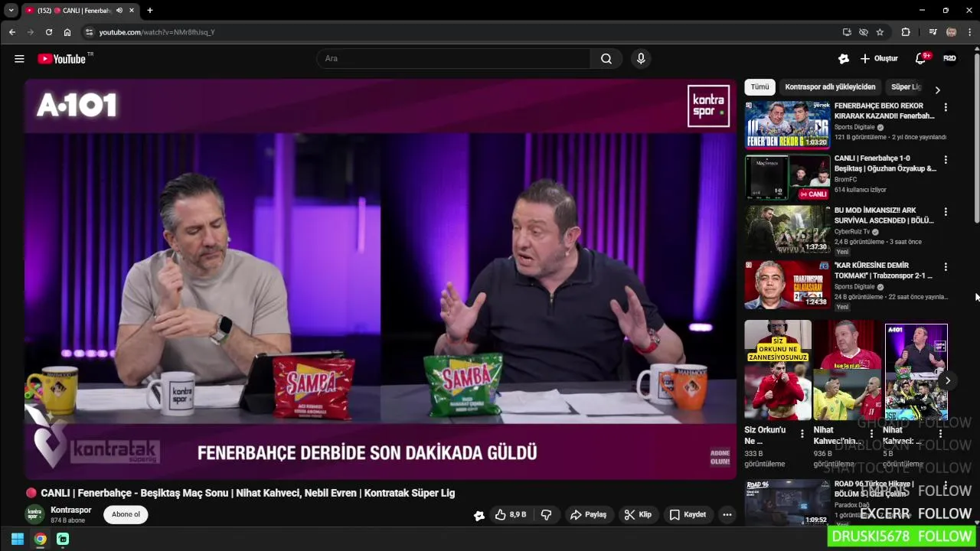Open the tab search dropdown arrow
The image size is (980, 551).
click(11, 11)
